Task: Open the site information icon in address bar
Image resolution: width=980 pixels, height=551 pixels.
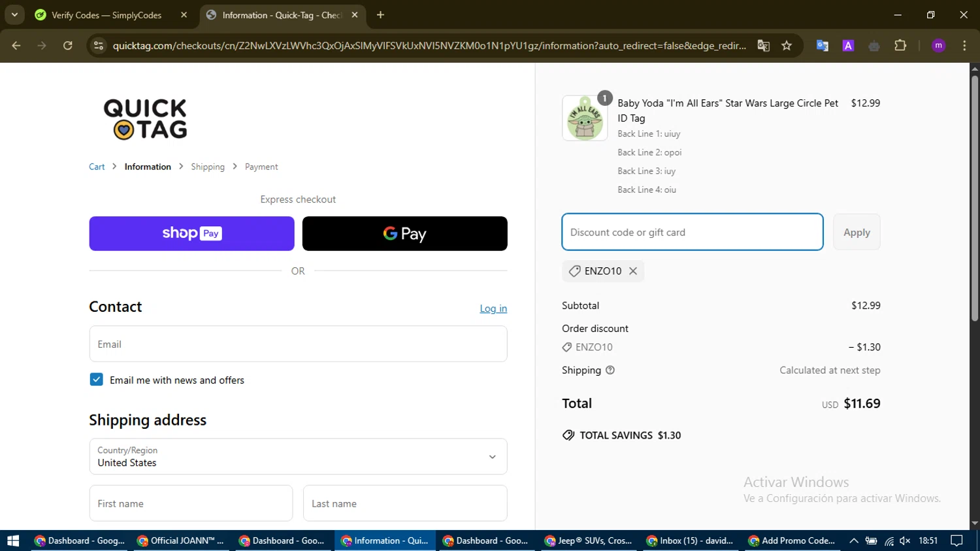Action: (99, 46)
